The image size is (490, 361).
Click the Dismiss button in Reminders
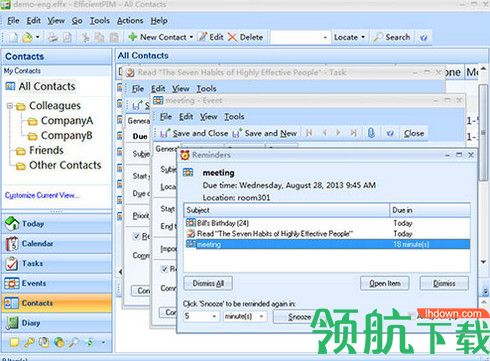[x=444, y=283]
